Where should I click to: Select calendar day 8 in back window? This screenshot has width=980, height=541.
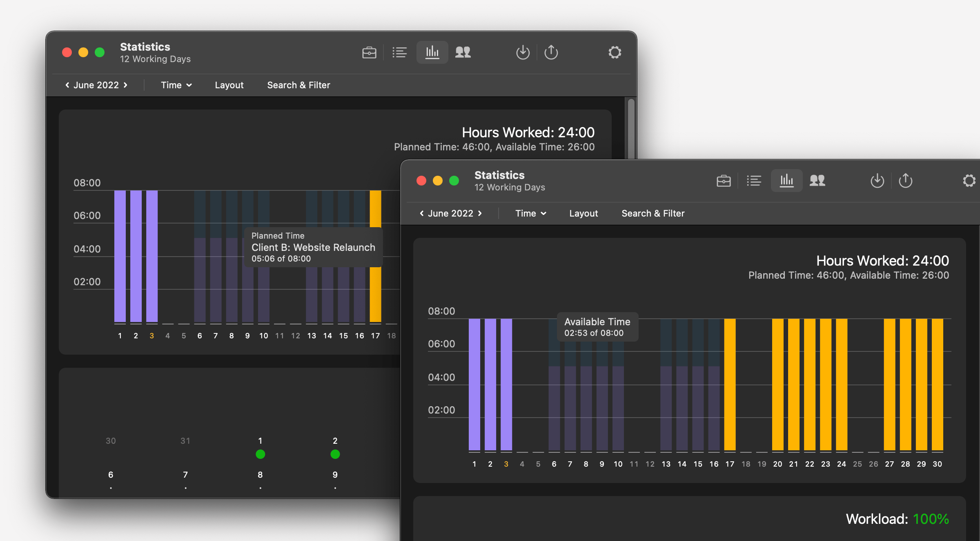260,475
